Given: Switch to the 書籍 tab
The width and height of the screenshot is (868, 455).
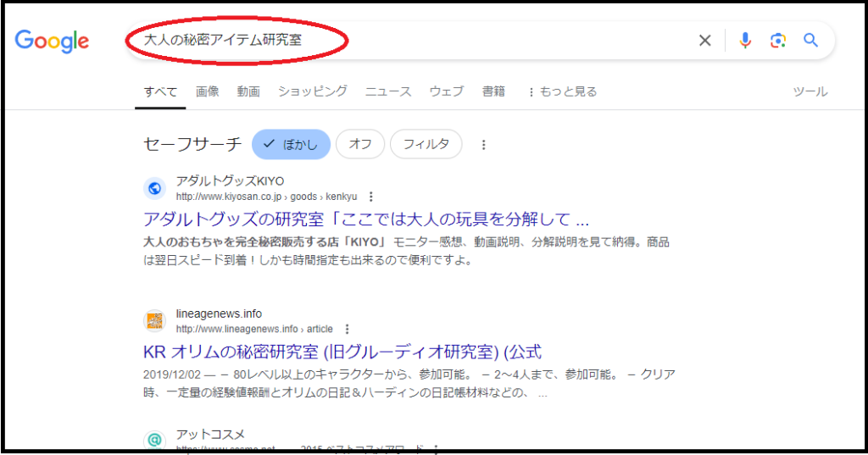Looking at the screenshot, I should click(x=493, y=92).
